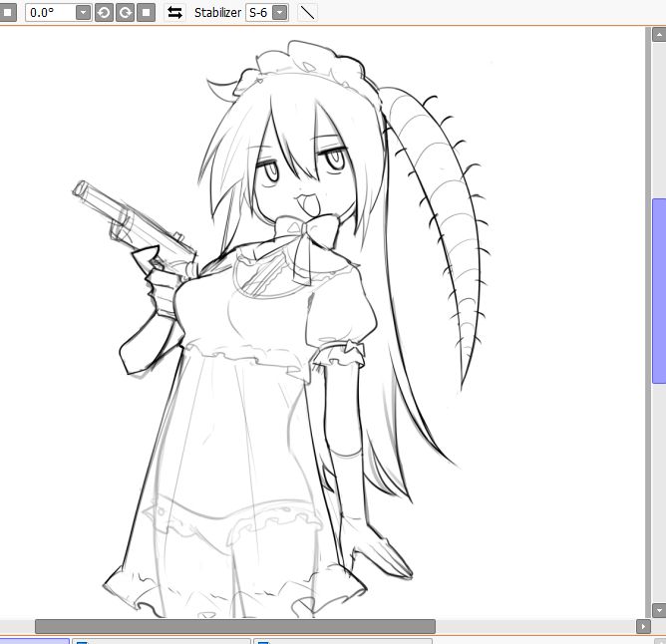Click the rotate clockwise icon
Viewport: 666px width, 644px height.
[x=125, y=13]
